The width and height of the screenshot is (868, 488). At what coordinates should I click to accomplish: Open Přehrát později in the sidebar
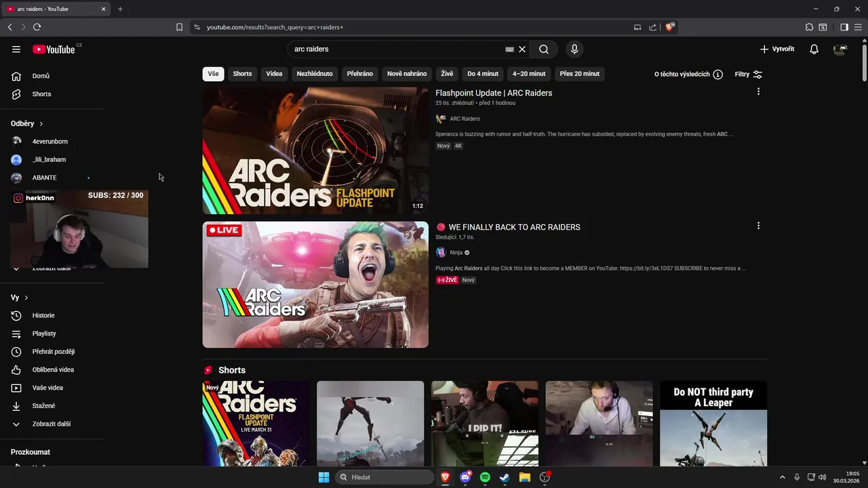54,352
